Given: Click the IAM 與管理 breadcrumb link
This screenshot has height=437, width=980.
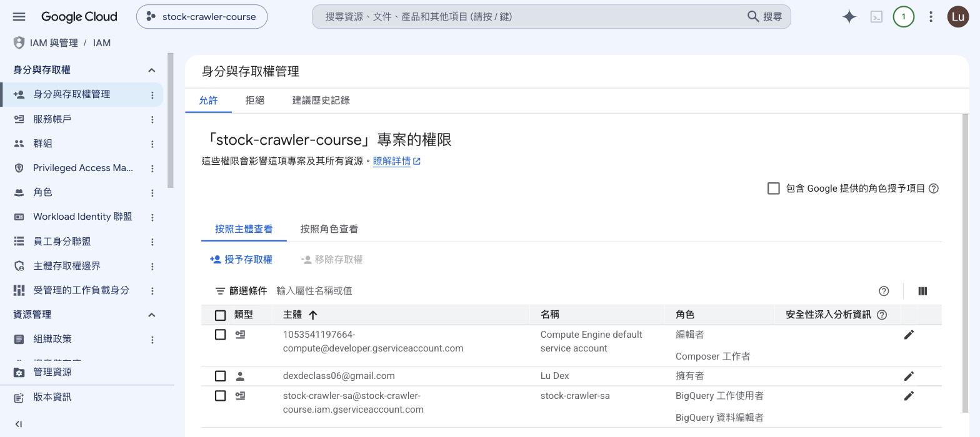Looking at the screenshot, I should (54, 43).
